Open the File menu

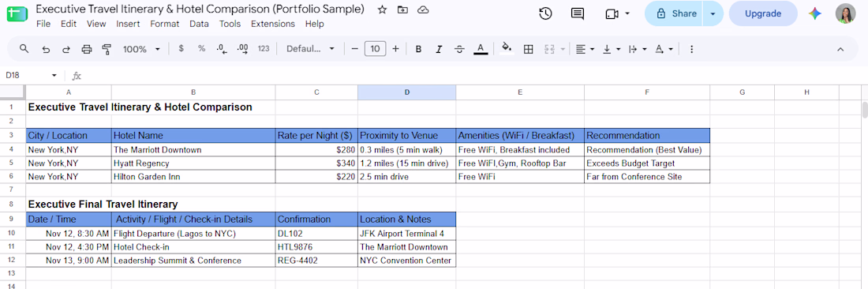43,24
